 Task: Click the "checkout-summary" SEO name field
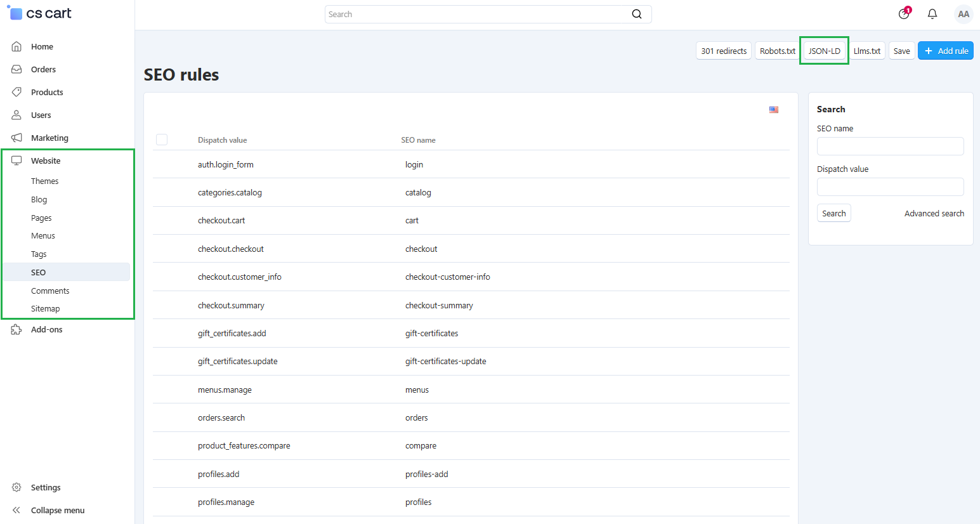click(439, 305)
